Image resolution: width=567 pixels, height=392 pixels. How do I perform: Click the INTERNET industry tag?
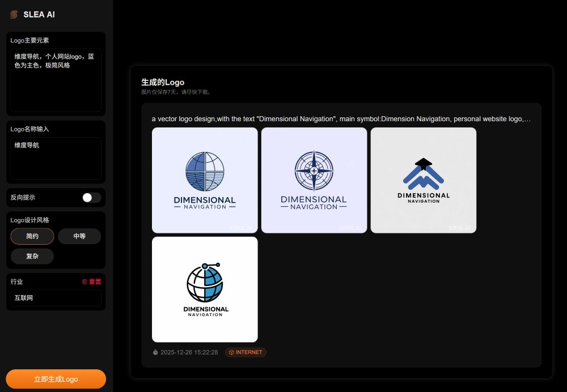246,352
